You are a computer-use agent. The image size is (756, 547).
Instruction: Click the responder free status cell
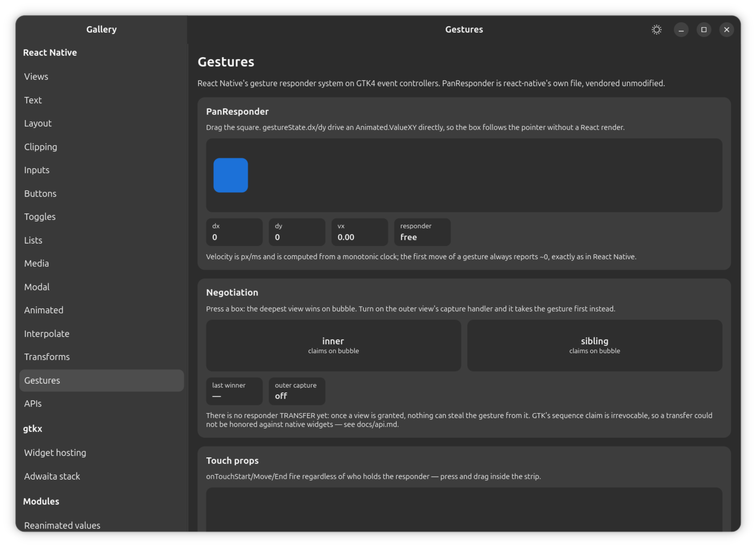[422, 232]
